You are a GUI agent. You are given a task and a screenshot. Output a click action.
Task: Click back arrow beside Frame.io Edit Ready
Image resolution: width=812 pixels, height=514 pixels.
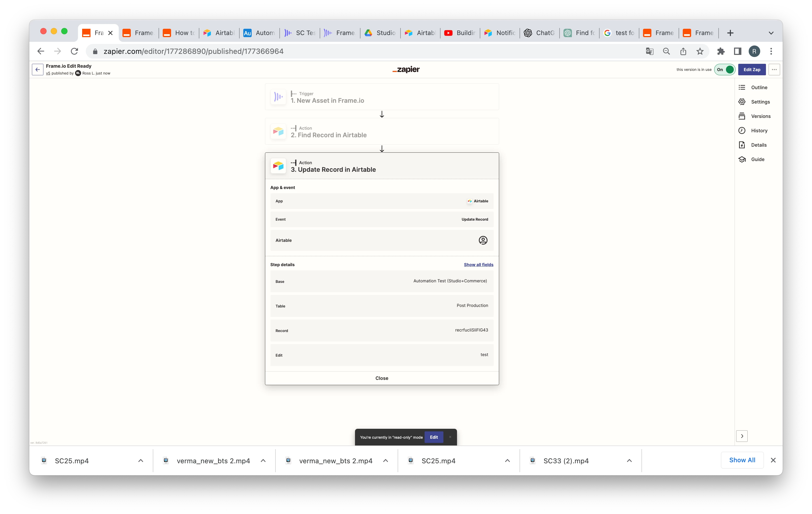tap(38, 70)
